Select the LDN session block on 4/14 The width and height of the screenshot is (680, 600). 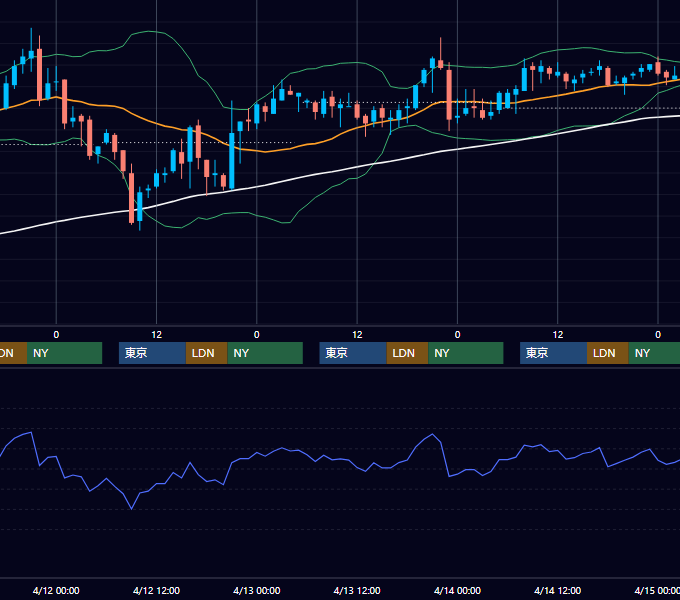pyautogui.click(x=608, y=353)
